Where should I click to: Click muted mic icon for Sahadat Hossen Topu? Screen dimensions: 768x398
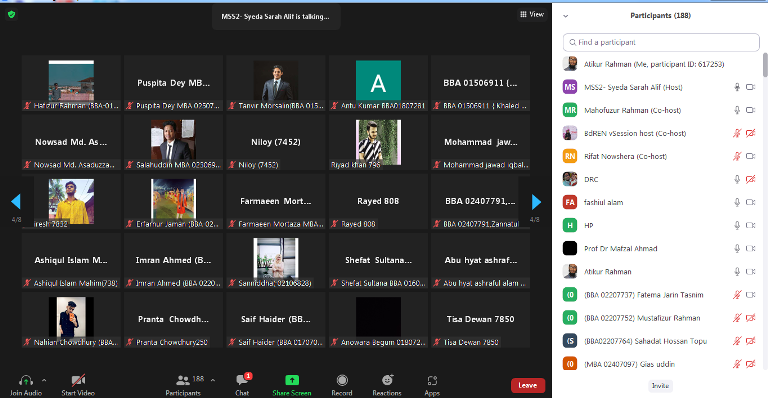(x=737, y=341)
